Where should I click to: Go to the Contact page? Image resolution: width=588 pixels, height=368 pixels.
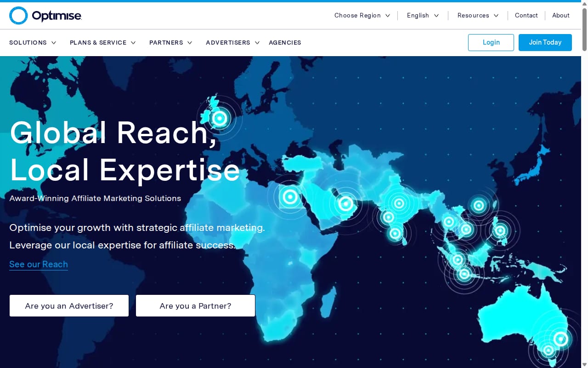coord(526,16)
